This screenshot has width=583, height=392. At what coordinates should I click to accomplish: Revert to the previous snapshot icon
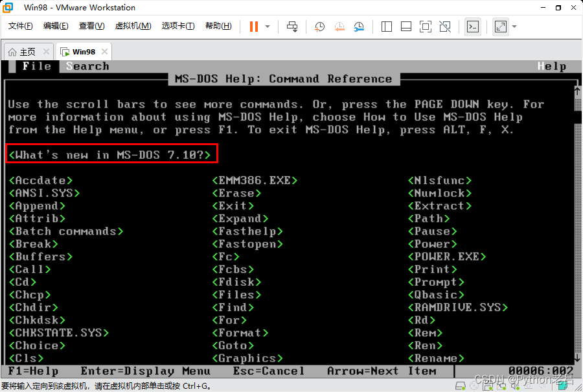339,27
